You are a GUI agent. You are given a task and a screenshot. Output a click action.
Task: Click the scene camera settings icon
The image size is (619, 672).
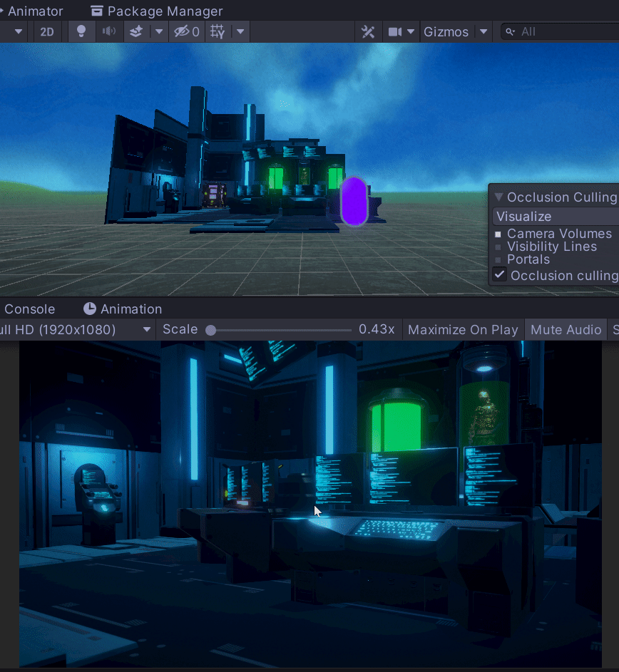(x=394, y=31)
